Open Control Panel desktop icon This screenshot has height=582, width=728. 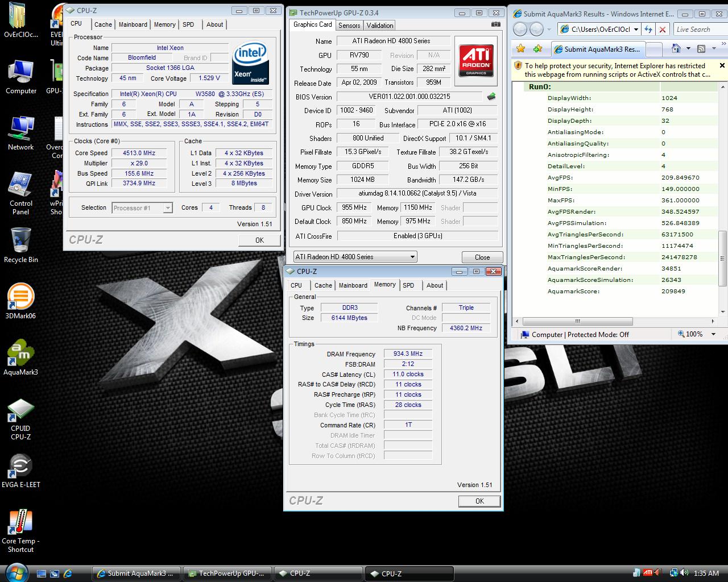coord(20,193)
